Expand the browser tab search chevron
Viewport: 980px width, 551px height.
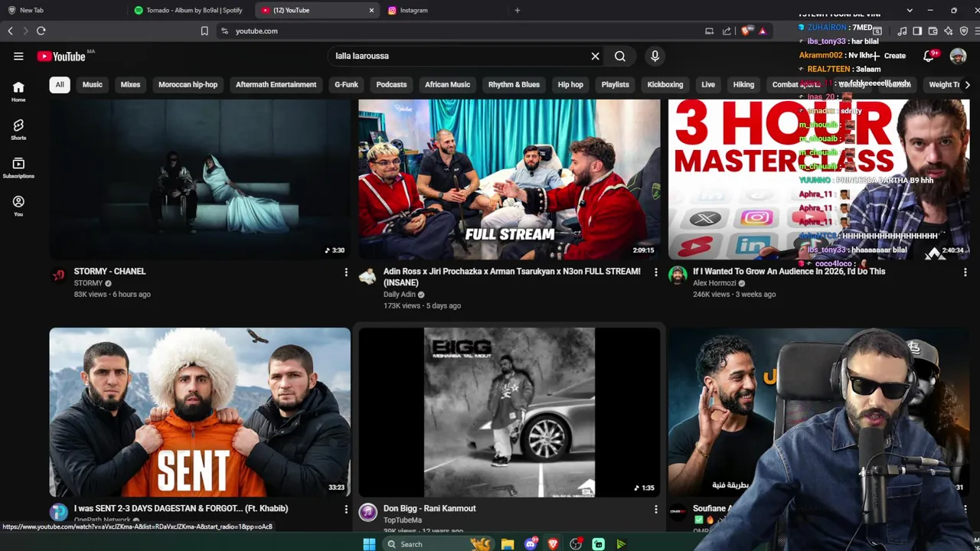pos(910,10)
